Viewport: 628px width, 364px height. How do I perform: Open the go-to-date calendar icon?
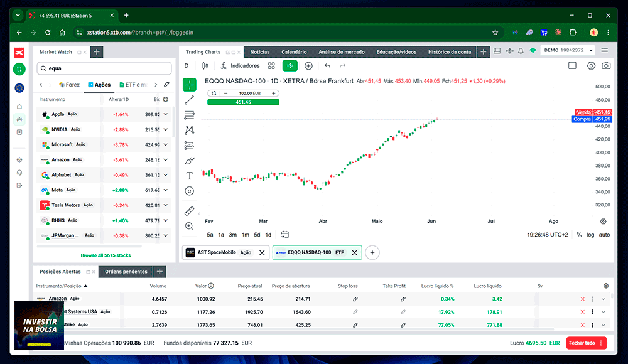pos(284,235)
